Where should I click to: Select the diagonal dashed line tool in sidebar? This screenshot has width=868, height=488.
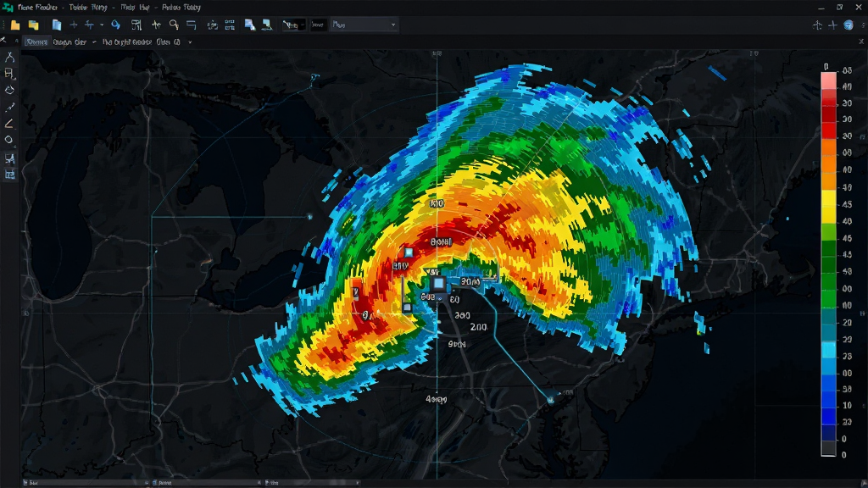(9, 107)
